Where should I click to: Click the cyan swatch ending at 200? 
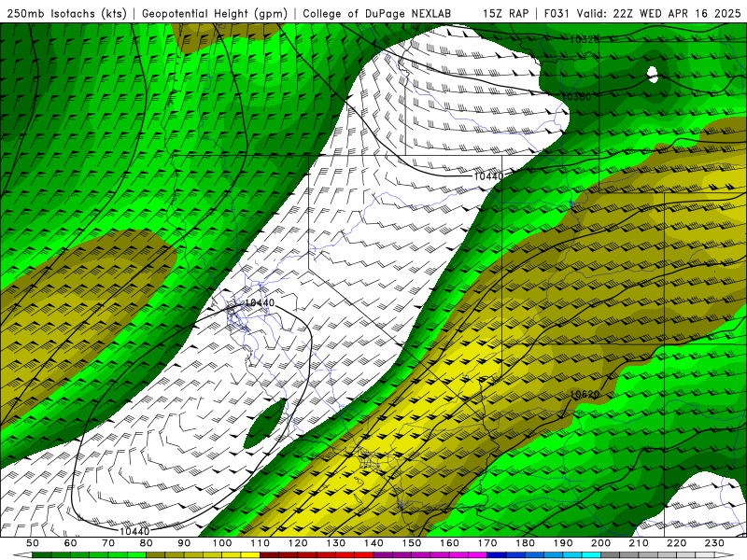click(591, 555)
